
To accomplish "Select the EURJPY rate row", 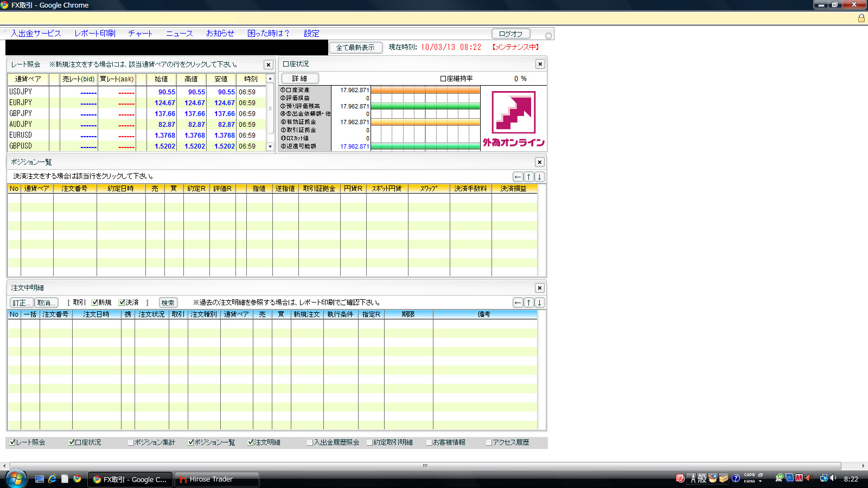I will pos(137,103).
